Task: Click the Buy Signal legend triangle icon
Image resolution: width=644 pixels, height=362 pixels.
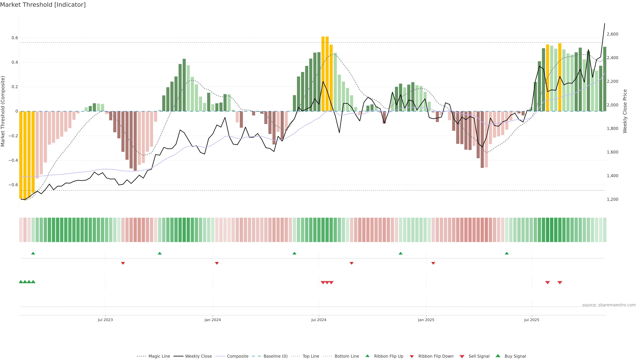Action: [x=498, y=356]
